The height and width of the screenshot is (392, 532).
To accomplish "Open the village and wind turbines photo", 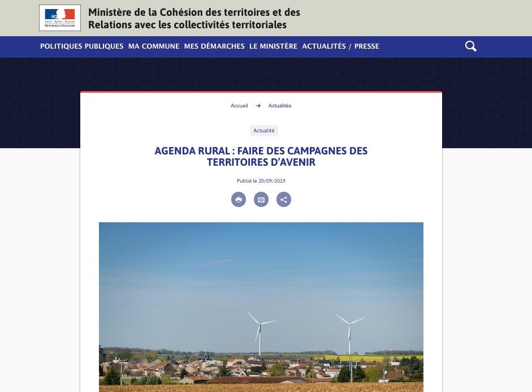I will click(x=261, y=307).
